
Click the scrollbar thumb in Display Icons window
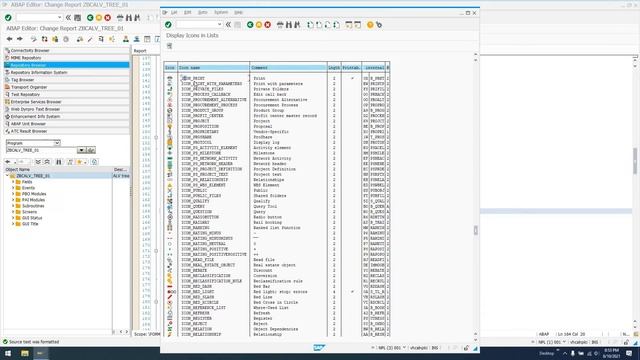[x=476, y=231]
